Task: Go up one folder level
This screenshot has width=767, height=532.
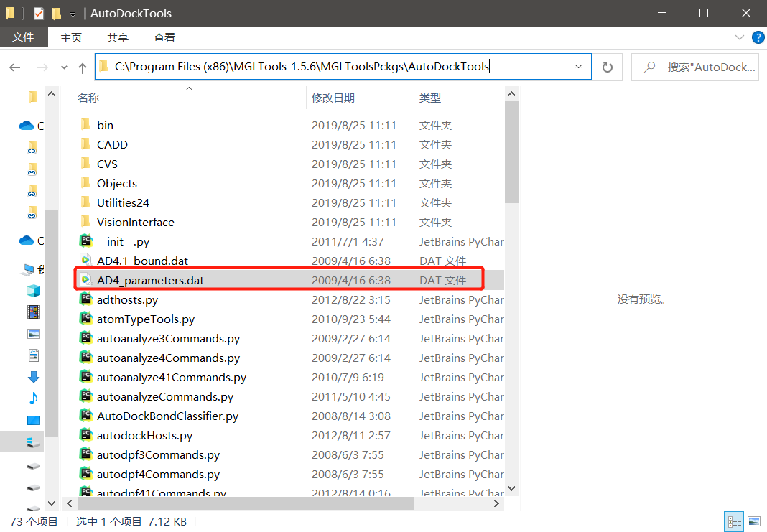Action: coord(82,67)
